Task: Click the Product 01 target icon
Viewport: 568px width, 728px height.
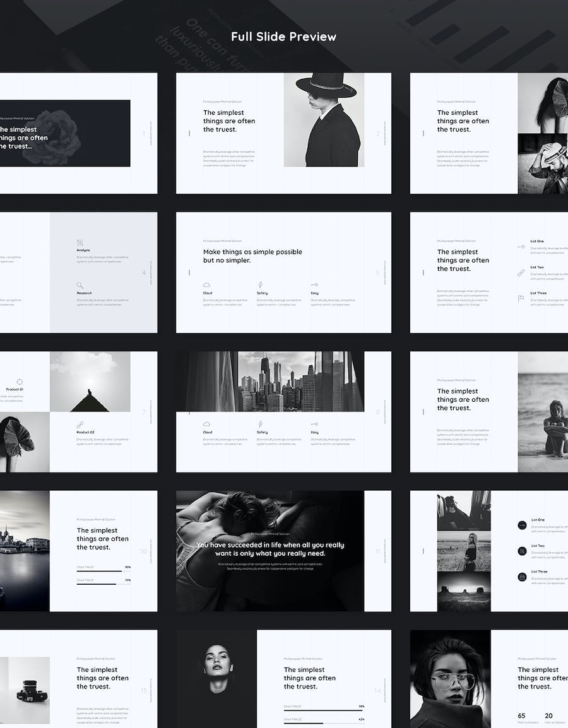Action: 20,381
